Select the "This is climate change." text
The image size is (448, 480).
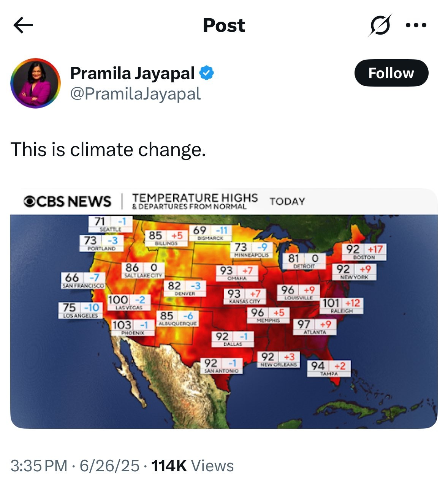click(x=108, y=149)
